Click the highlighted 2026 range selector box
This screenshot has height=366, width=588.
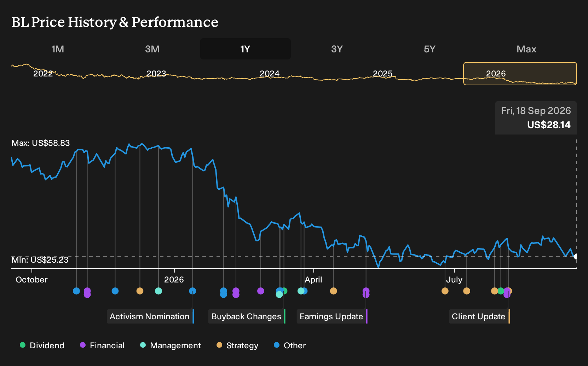(x=520, y=74)
